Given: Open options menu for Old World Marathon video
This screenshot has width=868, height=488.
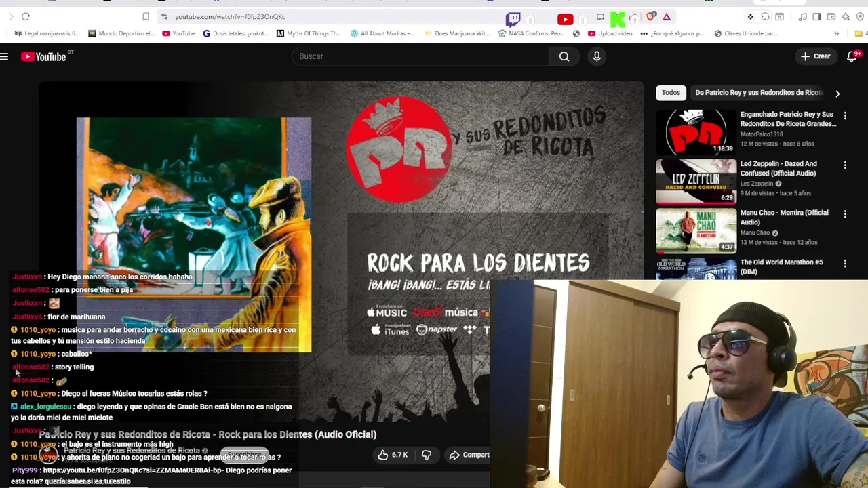Looking at the screenshot, I should coord(845,264).
